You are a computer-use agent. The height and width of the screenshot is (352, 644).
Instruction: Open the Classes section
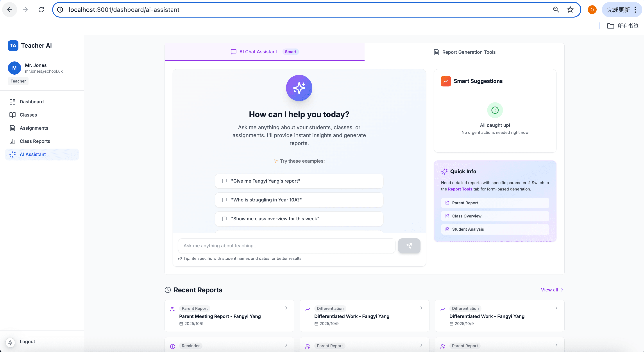pos(29,115)
